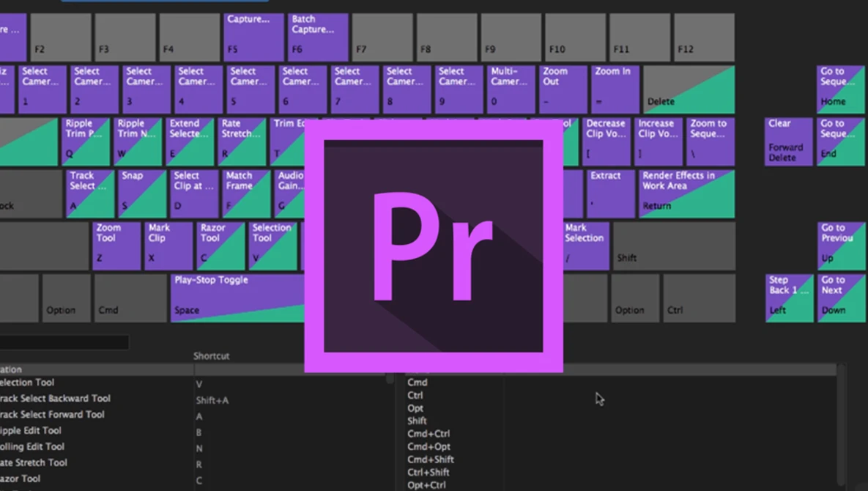Select the unassigned F12 key
Image resolution: width=868 pixels, height=491 pixels.
click(704, 37)
